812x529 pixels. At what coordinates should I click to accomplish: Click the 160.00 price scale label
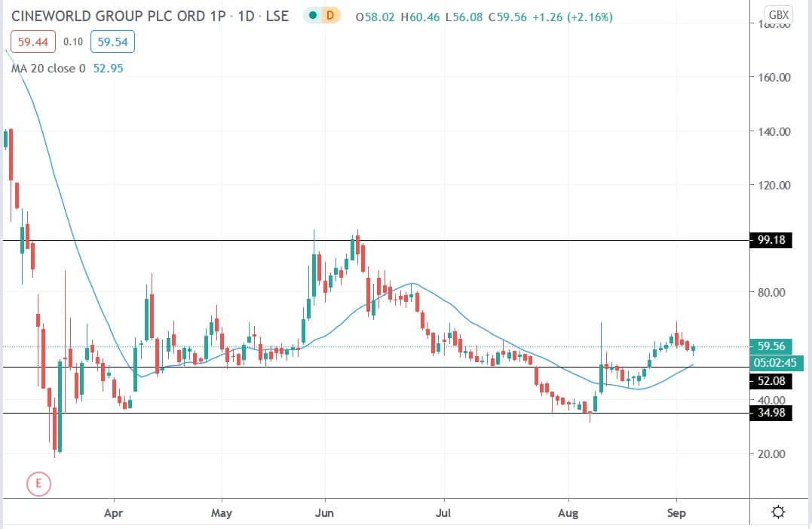(x=774, y=78)
